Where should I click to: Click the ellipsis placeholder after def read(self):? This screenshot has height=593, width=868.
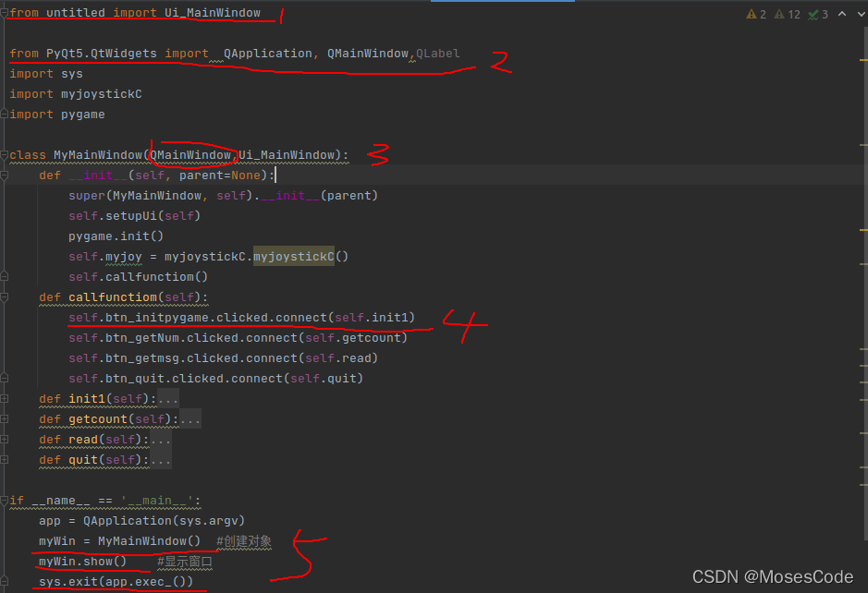[x=161, y=440]
